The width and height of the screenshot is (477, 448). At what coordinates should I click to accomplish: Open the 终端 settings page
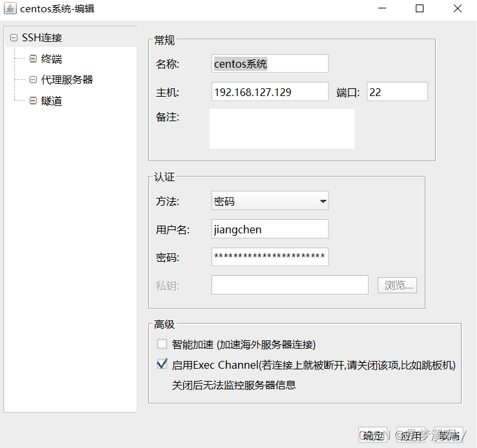click(x=52, y=59)
